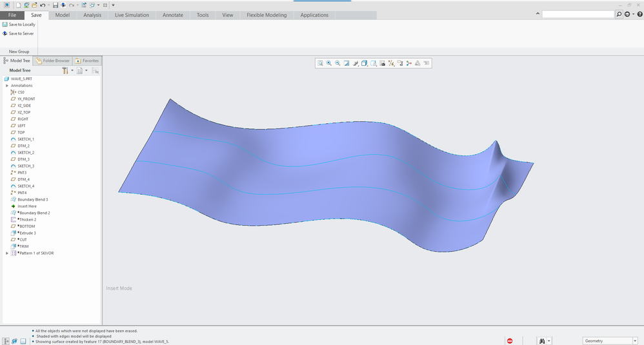Click Save to Server button
The height and width of the screenshot is (345, 644).
[x=21, y=34]
